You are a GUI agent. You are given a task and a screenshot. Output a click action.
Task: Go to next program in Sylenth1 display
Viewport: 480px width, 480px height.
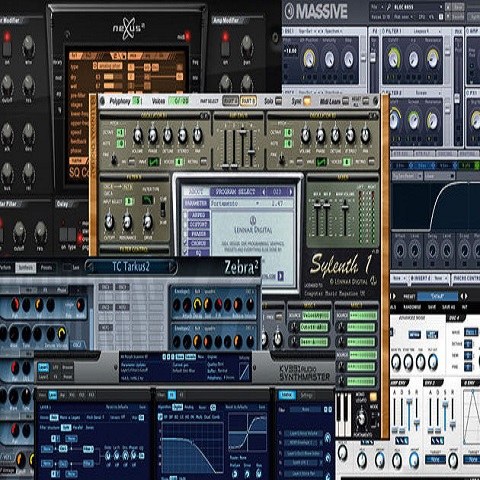[x=290, y=192]
